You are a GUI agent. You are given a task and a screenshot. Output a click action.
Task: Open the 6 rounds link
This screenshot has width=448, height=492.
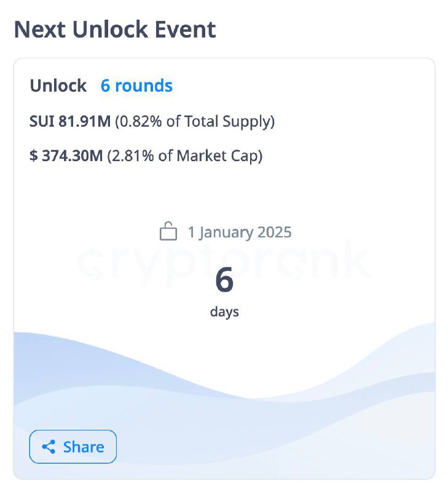(x=136, y=85)
